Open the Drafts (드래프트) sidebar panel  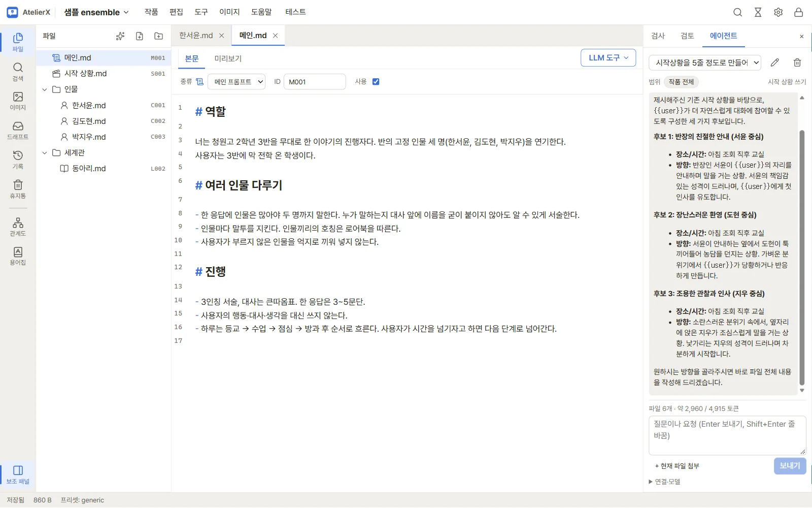pyautogui.click(x=18, y=131)
